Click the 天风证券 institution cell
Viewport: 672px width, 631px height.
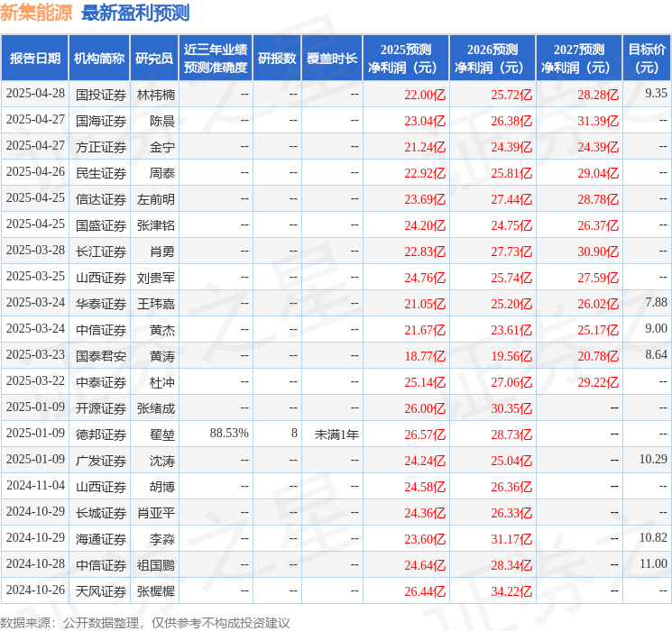click(101, 591)
